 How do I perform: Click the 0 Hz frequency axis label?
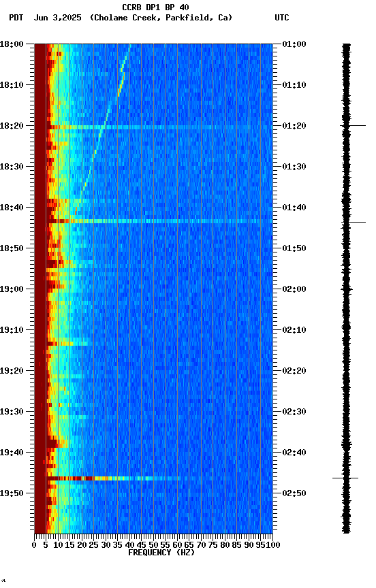[x=35, y=545]
